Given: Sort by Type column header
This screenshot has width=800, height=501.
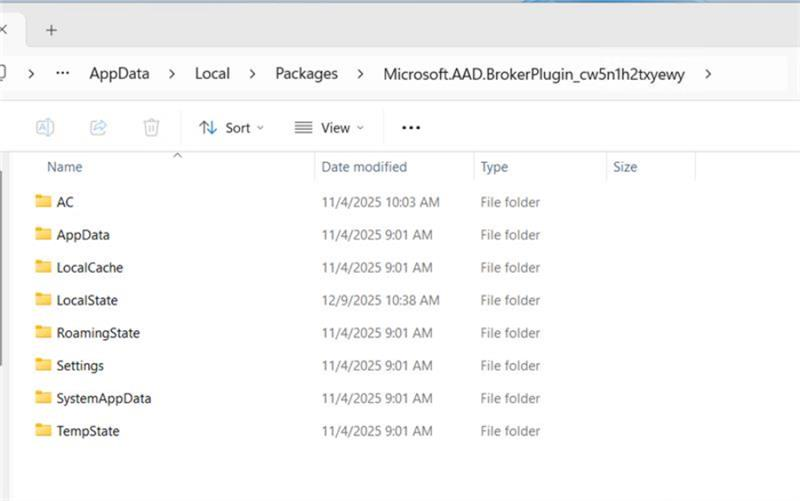Looking at the screenshot, I should [494, 167].
